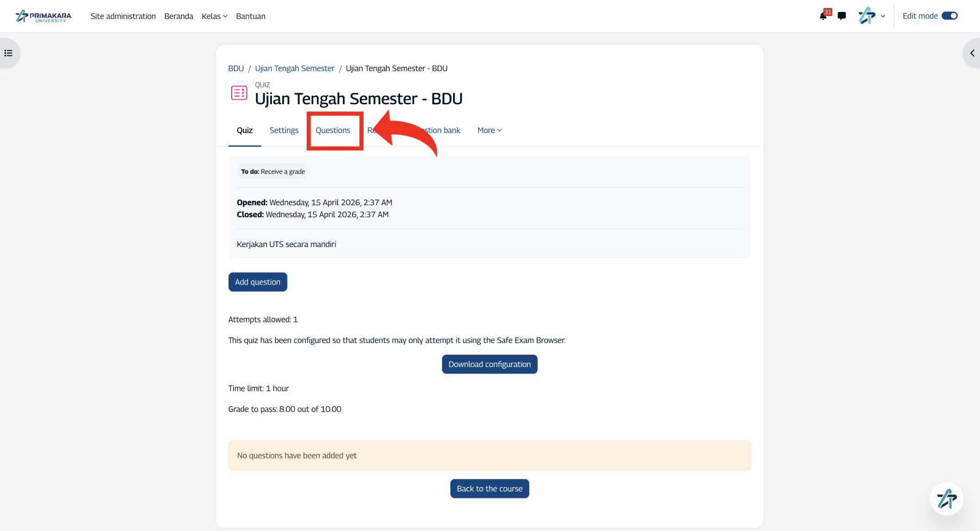Expand the Kelas dropdown menu
The height and width of the screenshot is (531, 980).
tap(214, 16)
